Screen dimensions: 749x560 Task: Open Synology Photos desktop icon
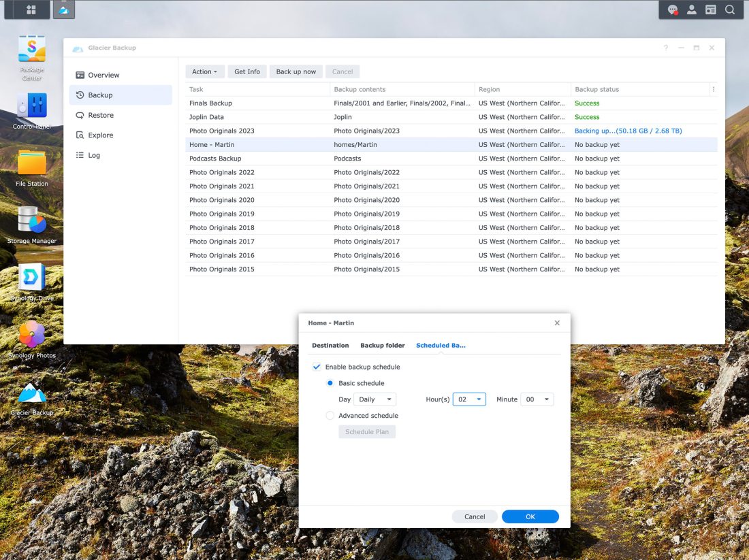coord(31,335)
